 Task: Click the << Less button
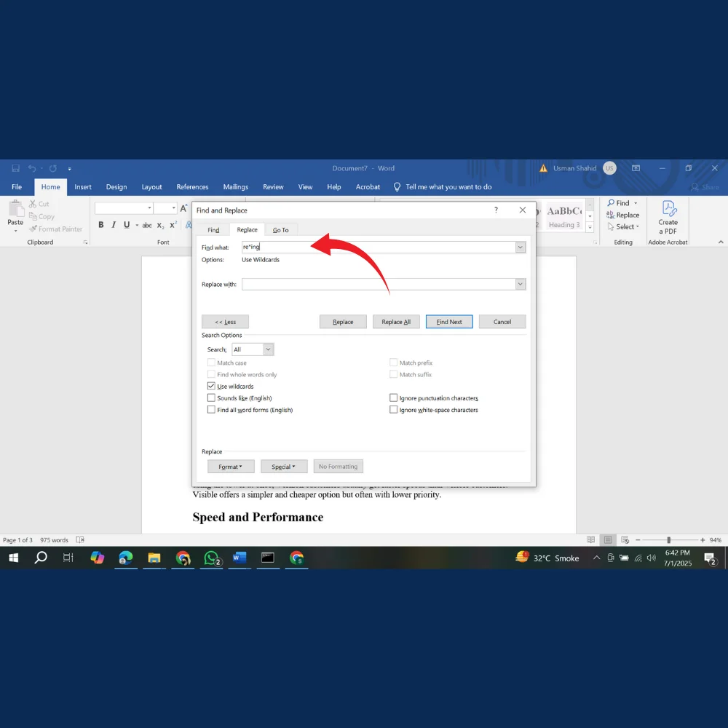pyautogui.click(x=225, y=322)
